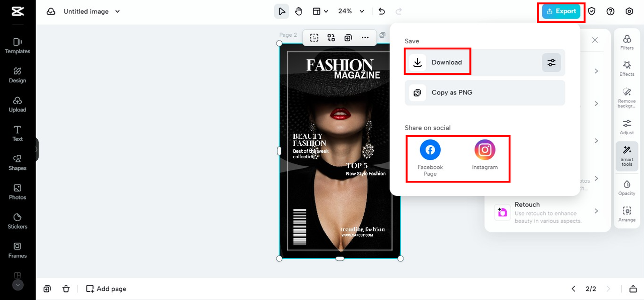Open the Frames sidebar panel
The image size is (644, 300).
18,250
